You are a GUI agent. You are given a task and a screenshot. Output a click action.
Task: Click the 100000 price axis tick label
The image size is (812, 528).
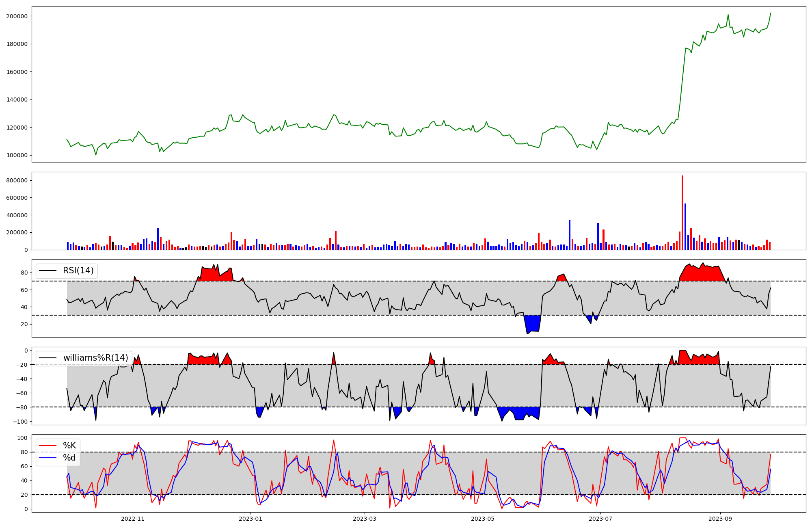(17, 155)
